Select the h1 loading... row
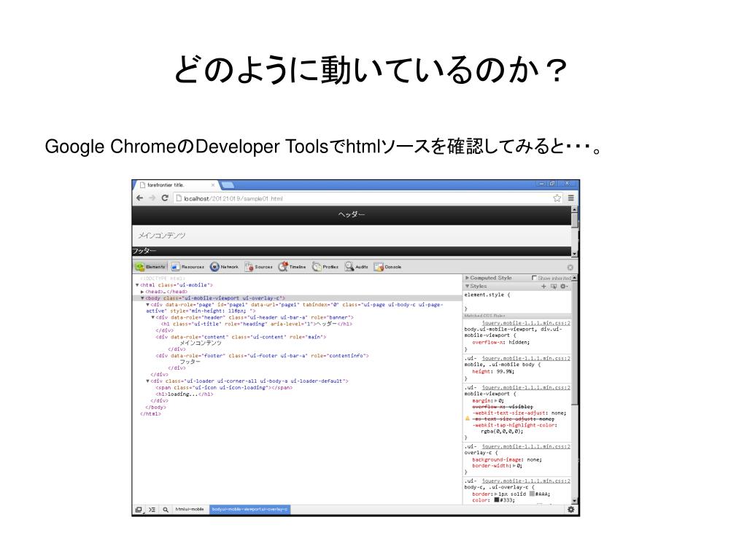 pos(184,394)
